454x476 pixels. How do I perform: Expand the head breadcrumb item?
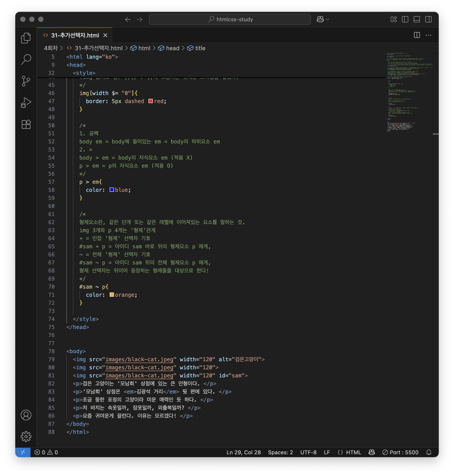click(172, 48)
